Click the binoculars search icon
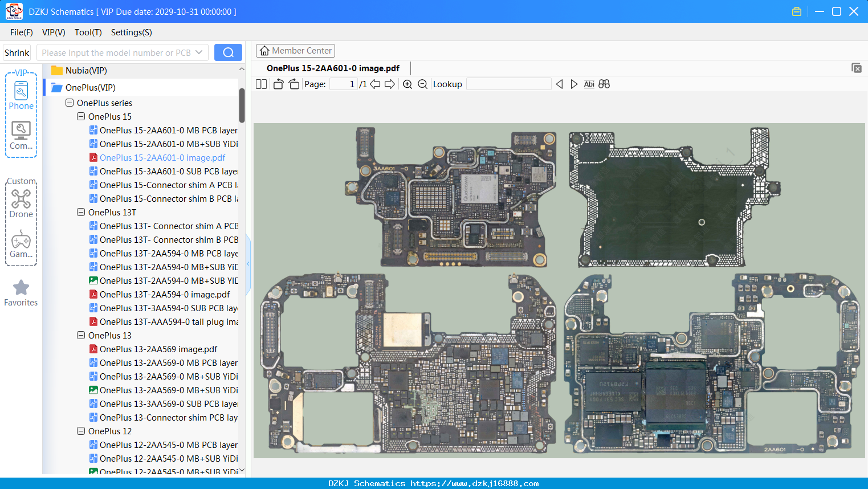 pyautogui.click(x=604, y=84)
